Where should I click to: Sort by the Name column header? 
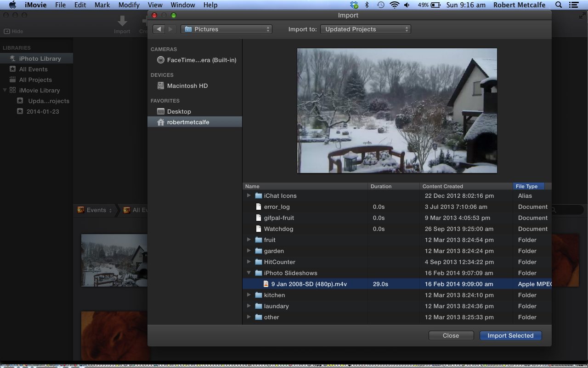[305, 186]
